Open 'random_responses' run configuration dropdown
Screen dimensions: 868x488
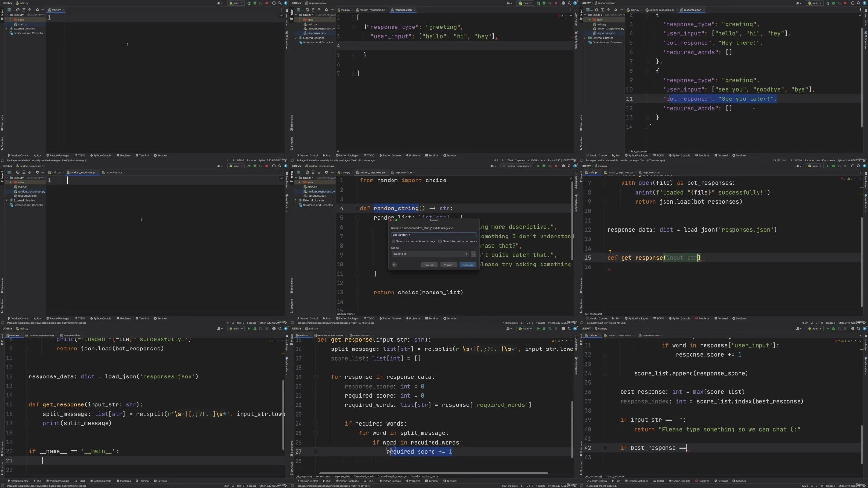pyautogui.click(x=517, y=166)
